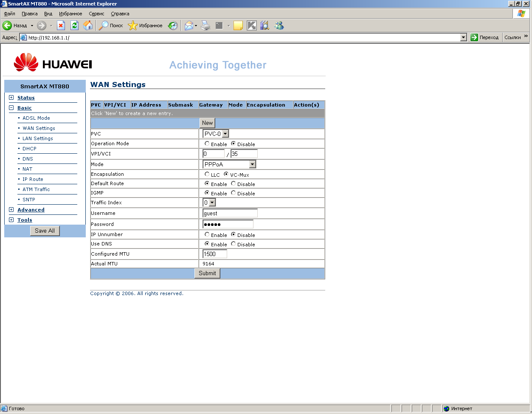532x414 pixels.
Task: Open the Файл menu
Action: (9, 14)
